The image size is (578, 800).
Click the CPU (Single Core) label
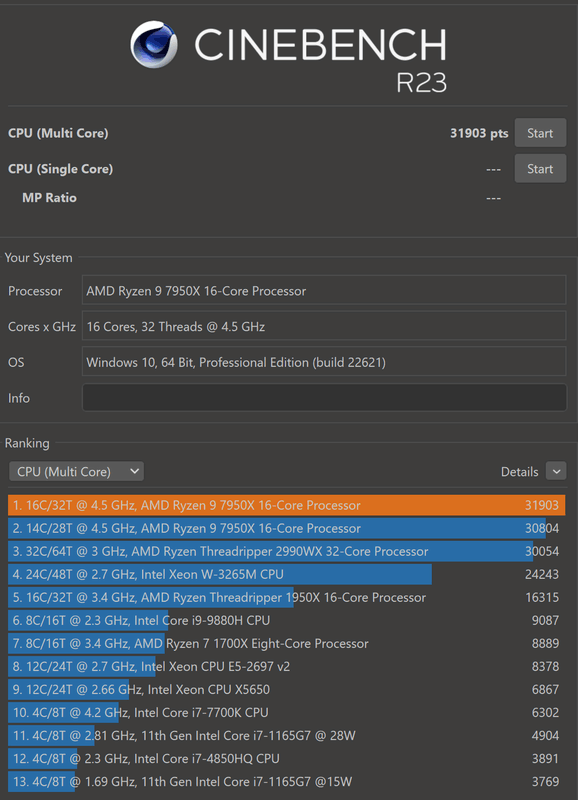(x=60, y=169)
